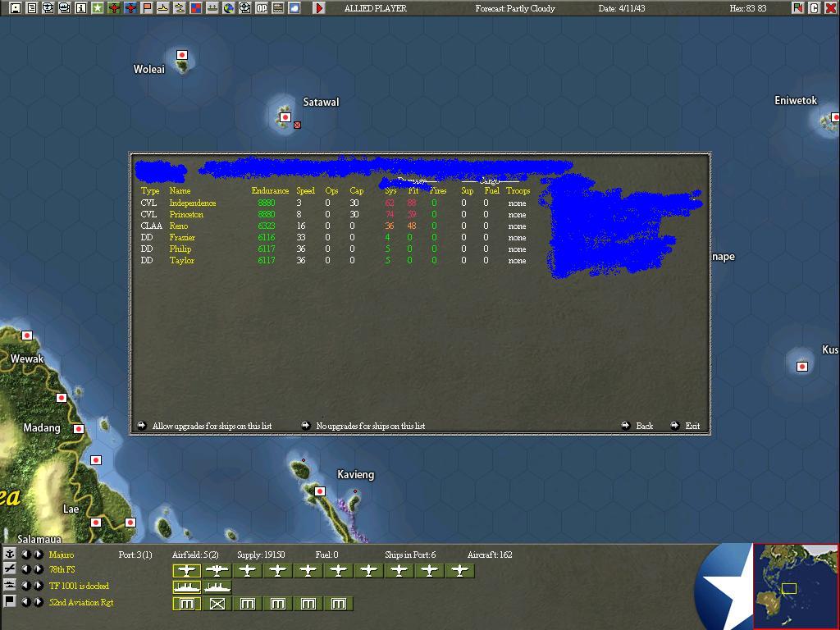
Task: Click the ship icon beside TF 1001
Action: (10, 586)
